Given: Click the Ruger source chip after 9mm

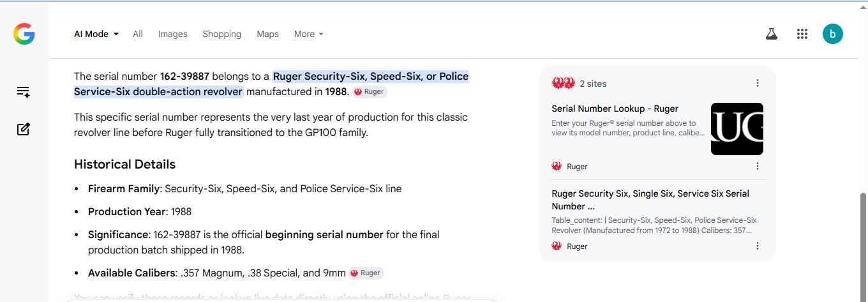Looking at the screenshot, I should tap(366, 273).
